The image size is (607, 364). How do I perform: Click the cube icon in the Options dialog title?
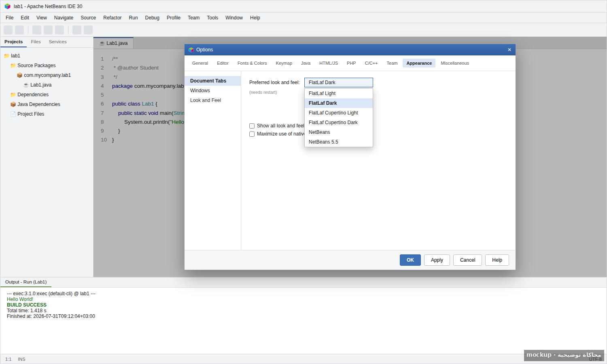click(x=191, y=50)
